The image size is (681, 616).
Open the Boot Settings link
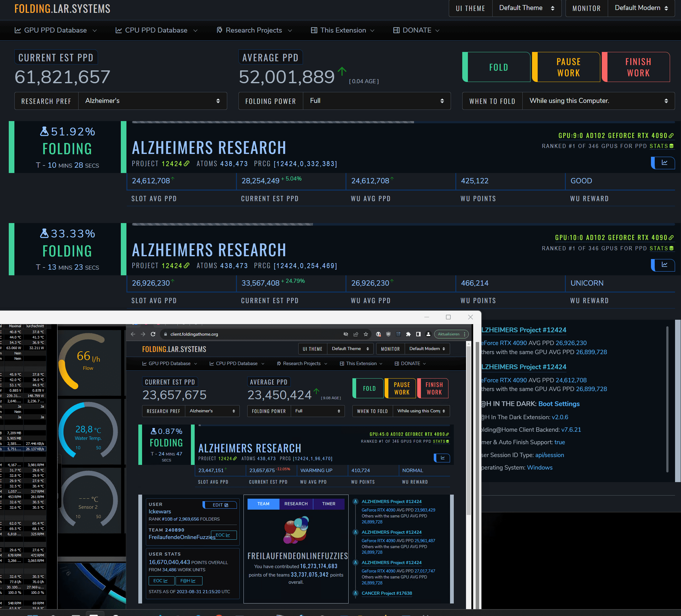coord(559,404)
